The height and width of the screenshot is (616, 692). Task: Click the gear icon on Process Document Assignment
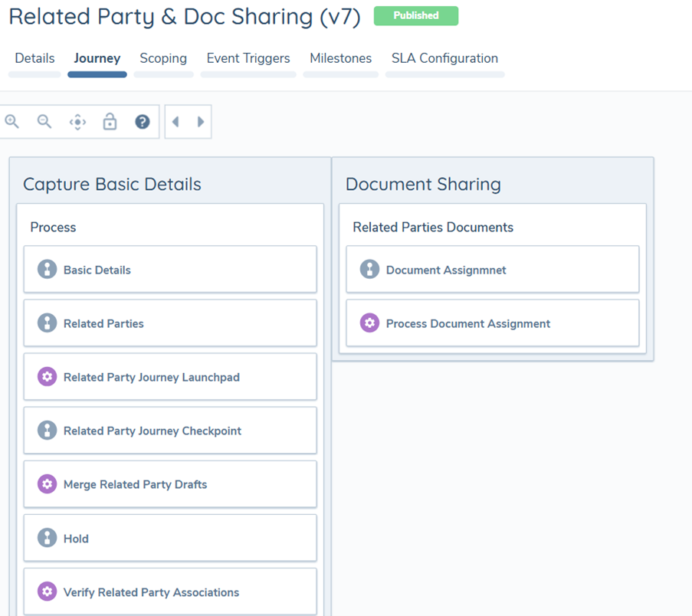370,323
